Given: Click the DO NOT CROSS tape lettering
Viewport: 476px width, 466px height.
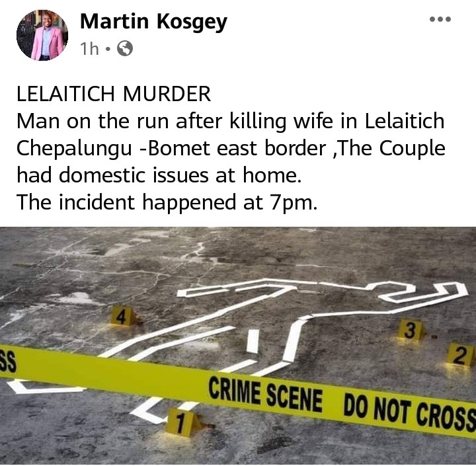Looking at the screenshot, I should coord(409,410).
